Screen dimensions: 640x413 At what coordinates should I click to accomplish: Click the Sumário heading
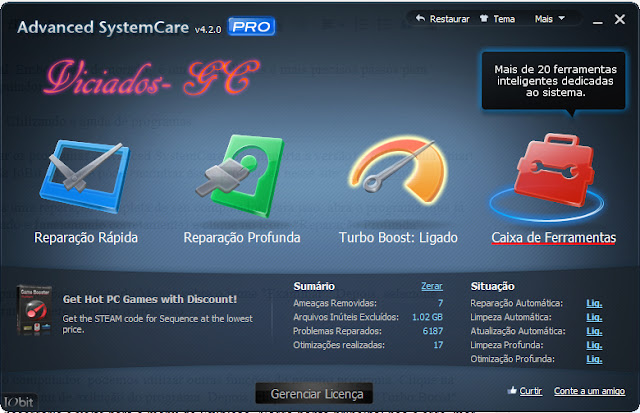[x=314, y=286]
